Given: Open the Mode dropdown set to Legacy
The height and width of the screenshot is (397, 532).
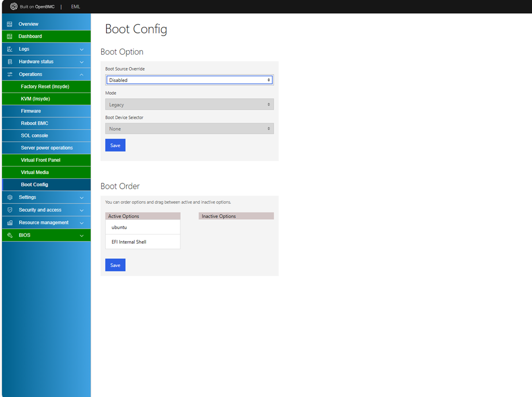Looking at the screenshot, I should 189,104.
